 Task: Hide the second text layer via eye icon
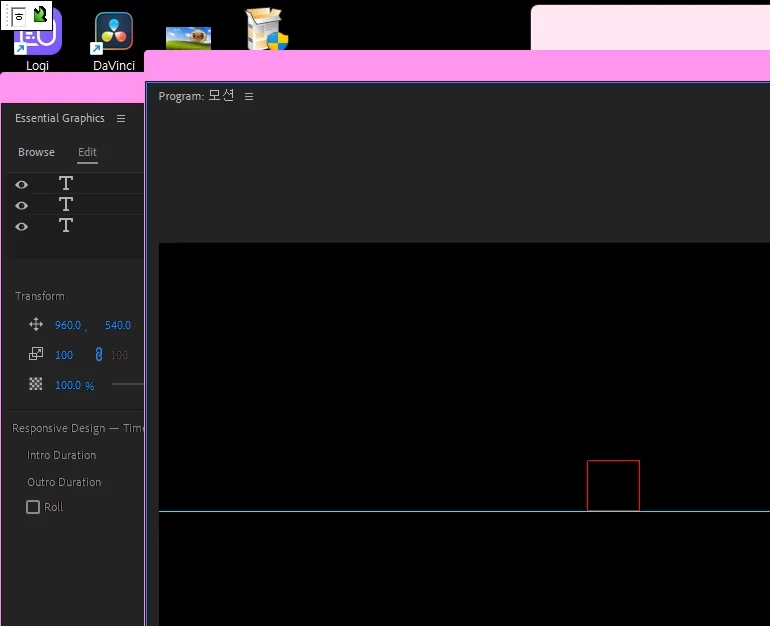21,205
